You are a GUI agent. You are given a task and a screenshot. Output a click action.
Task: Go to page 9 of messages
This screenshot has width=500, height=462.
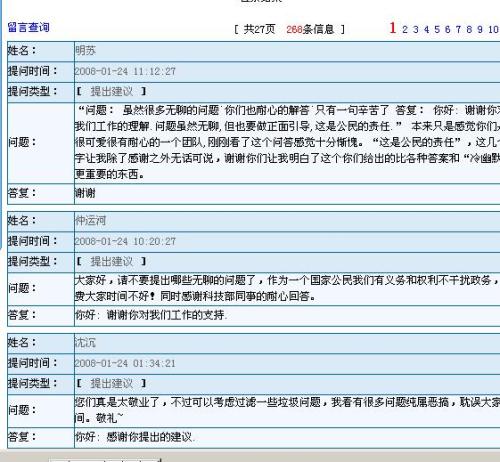pyautogui.click(x=480, y=29)
